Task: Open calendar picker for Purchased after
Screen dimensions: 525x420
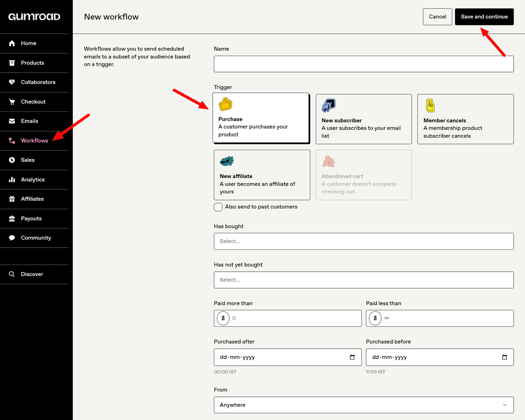Action: 353,357
